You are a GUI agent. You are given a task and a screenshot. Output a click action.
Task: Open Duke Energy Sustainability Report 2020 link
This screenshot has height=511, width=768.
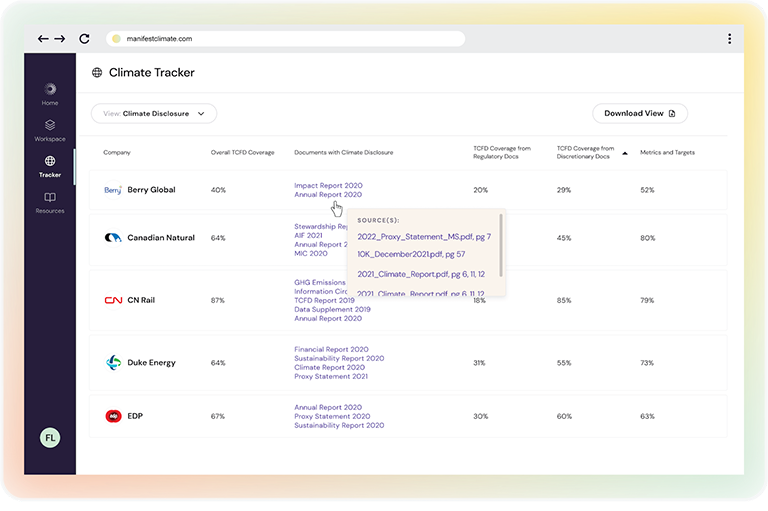[x=339, y=358]
